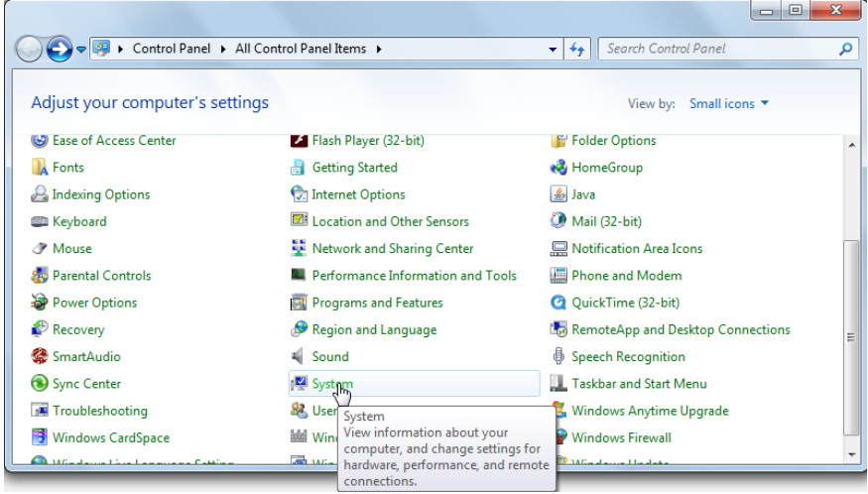The width and height of the screenshot is (868, 494).
Task: Open the Fonts icon
Action: pos(40,168)
